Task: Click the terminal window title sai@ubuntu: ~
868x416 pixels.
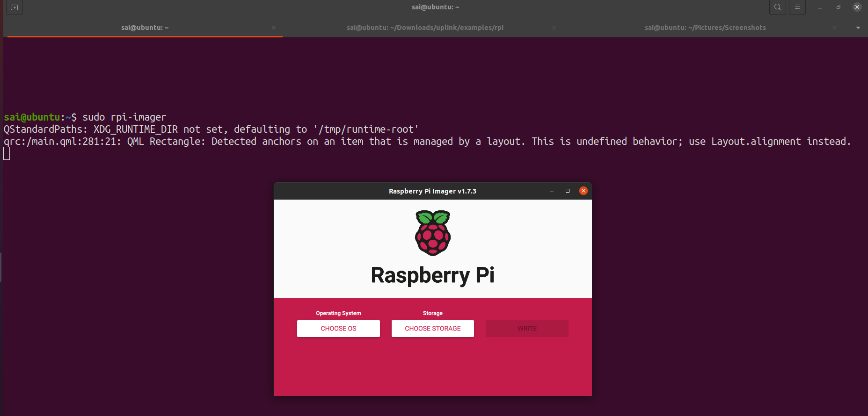Action: click(435, 7)
